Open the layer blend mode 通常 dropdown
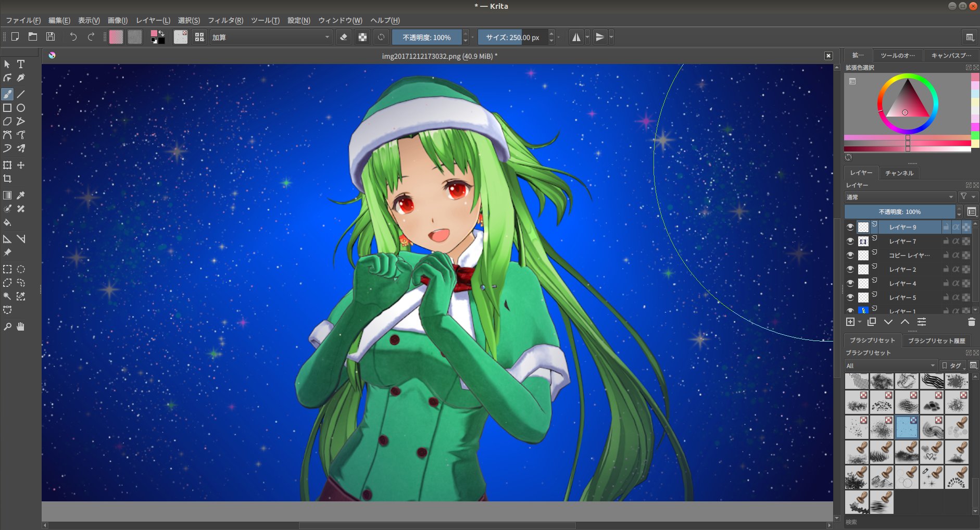 tap(900, 197)
